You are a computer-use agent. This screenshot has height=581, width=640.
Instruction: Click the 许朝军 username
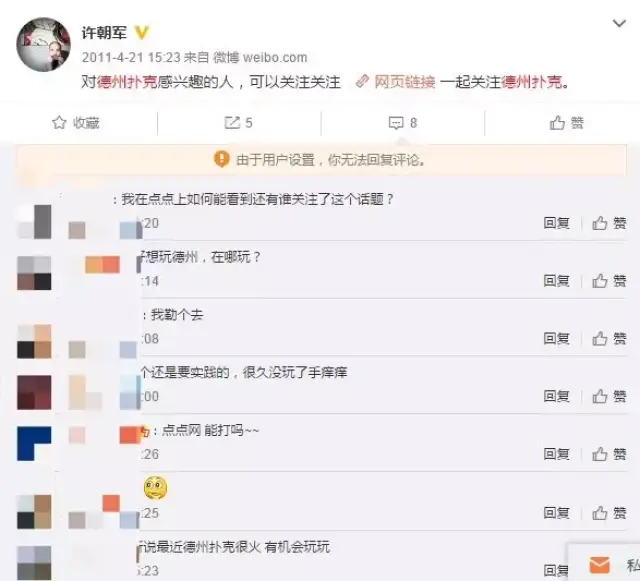pyautogui.click(x=104, y=33)
